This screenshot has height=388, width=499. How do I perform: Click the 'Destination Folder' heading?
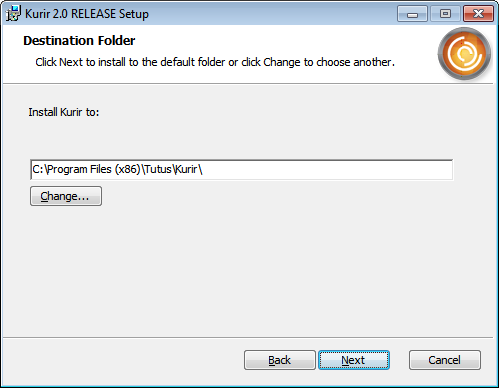[79, 41]
